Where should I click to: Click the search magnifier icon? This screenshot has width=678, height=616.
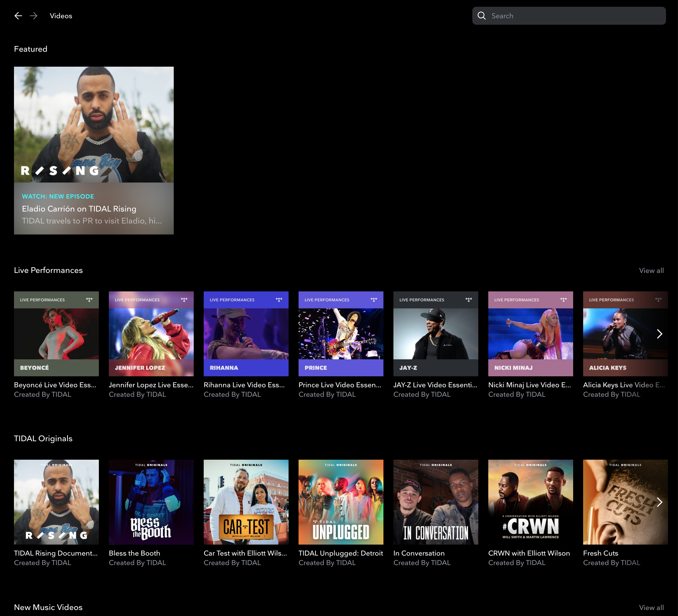(x=481, y=16)
